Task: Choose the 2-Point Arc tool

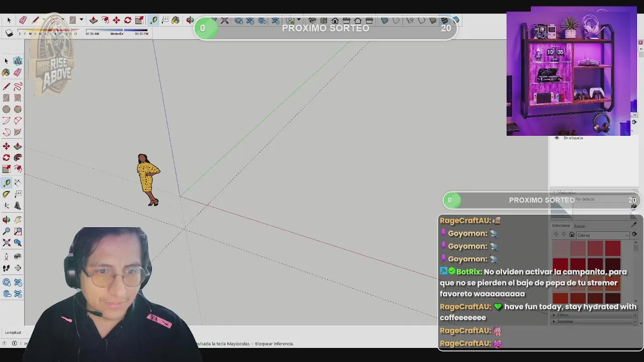Action: (x=18, y=121)
